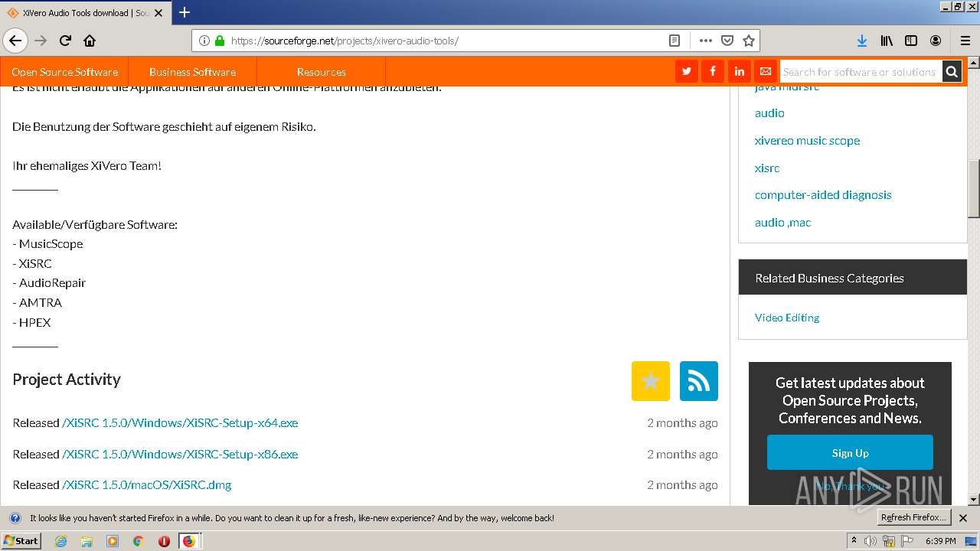Open XiSRC.dmg macOS release link

click(146, 484)
